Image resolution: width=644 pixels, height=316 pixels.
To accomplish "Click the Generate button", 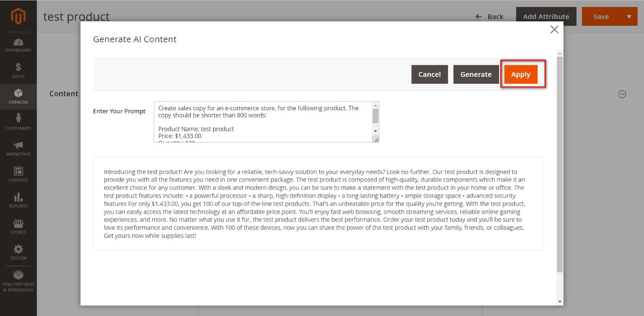I will [x=476, y=74].
